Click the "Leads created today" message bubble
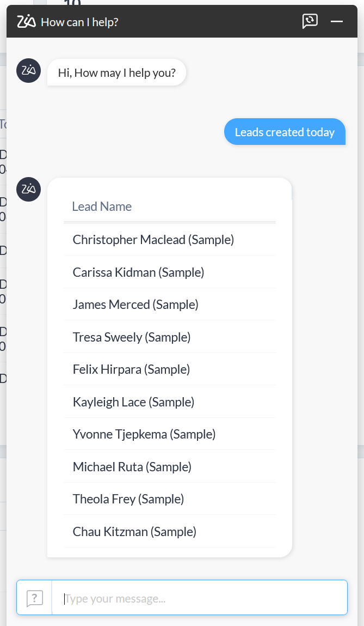The width and height of the screenshot is (364, 626). click(285, 132)
